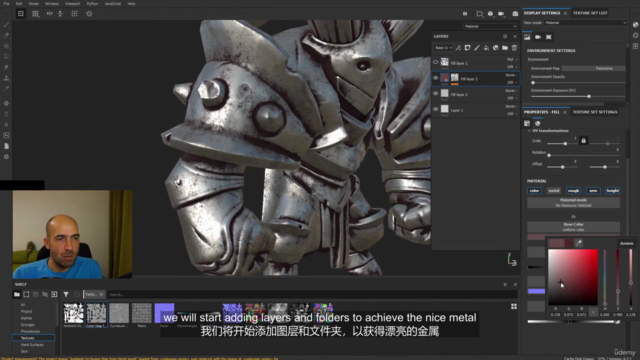Click the horizontal symmetry icon in top toolbar
The height and width of the screenshot is (360, 640).
pos(49,13)
